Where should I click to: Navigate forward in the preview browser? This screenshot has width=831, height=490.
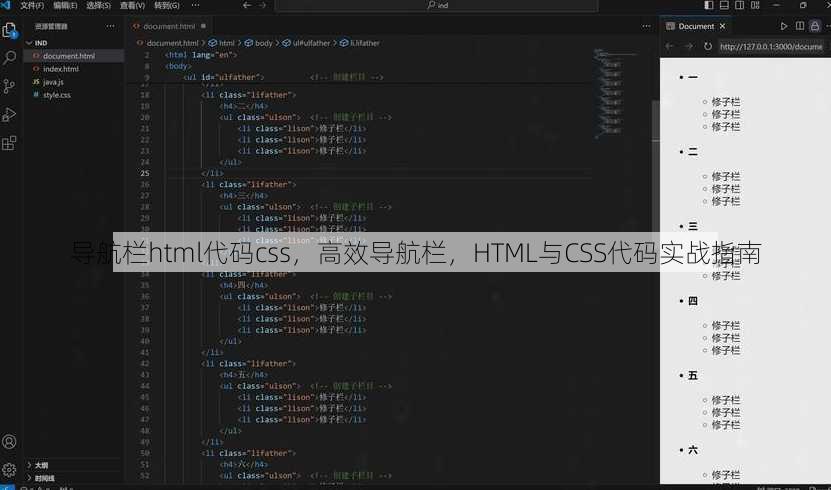point(688,46)
